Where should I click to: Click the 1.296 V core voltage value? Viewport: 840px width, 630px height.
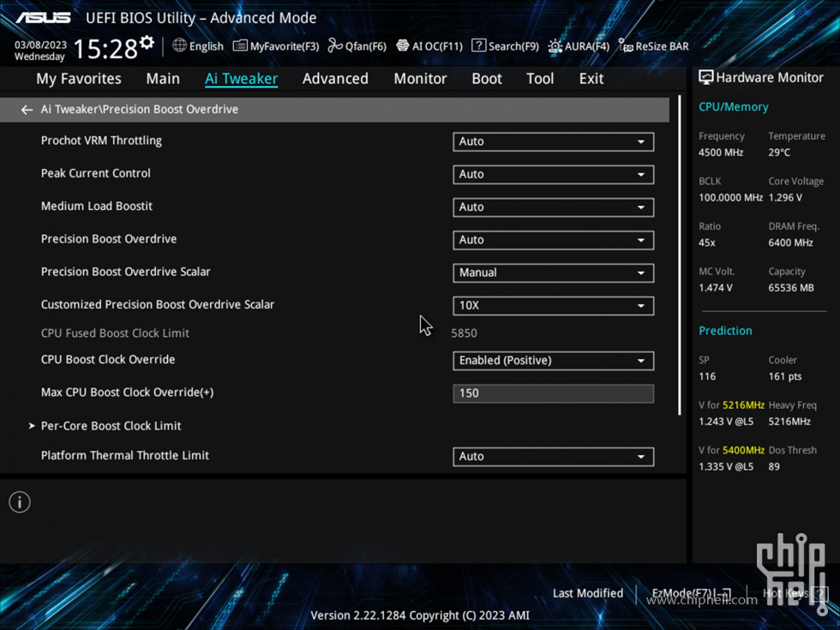[x=785, y=198]
